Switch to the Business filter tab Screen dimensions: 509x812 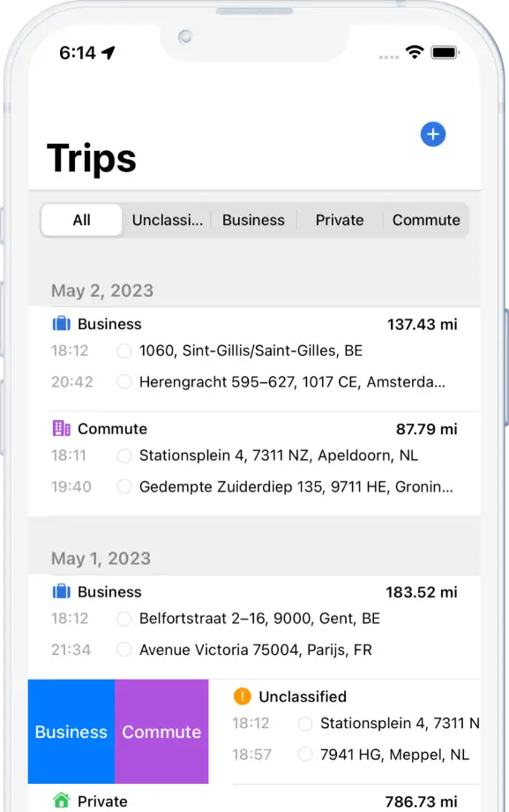point(253,220)
